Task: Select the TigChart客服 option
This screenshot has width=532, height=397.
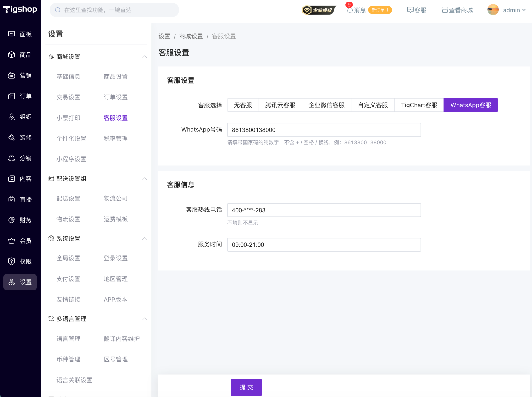Action: coord(419,105)
